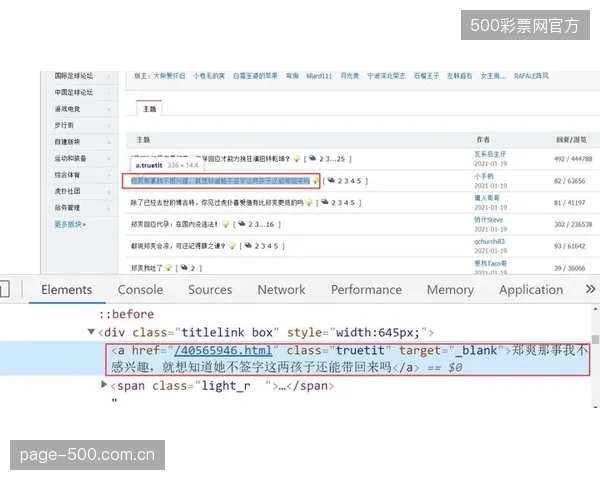Click pages icon in the 2 3...25 row
The image size is (600, 480).
tap(313, 158)
